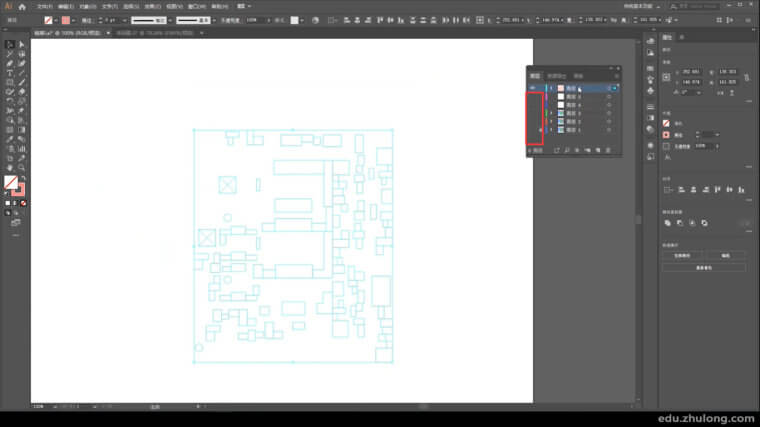Toggle visibility eye of the top layer
760x427 pixels.
533,88
